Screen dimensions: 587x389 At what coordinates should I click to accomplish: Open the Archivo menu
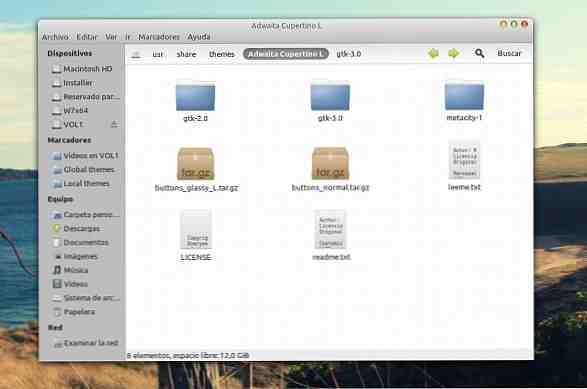point(55,37)
